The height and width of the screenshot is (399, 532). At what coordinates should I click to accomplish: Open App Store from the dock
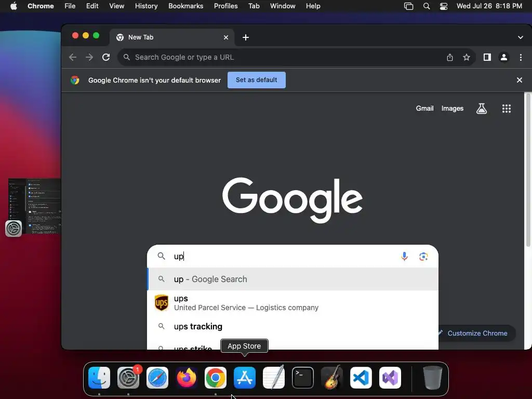(x=245, y=378)
